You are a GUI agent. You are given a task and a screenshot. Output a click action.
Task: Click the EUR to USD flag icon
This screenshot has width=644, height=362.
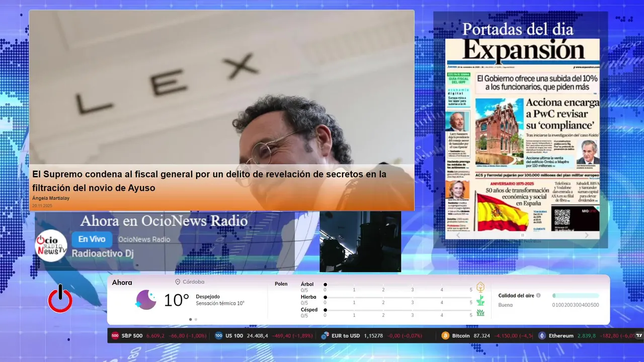pyautogui.click(x=325, y=335)
